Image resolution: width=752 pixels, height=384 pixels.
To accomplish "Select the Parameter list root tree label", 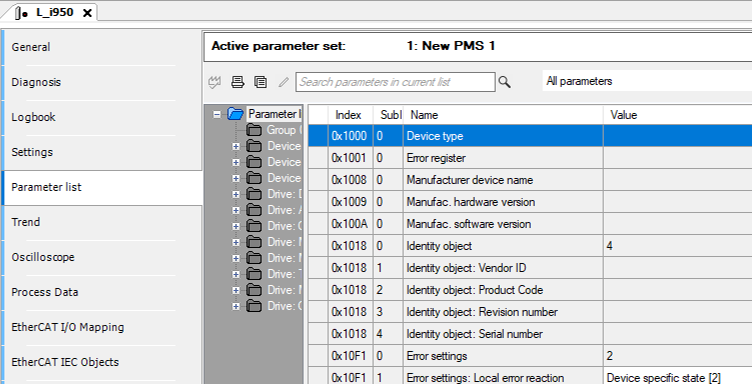I will (274, 114).
